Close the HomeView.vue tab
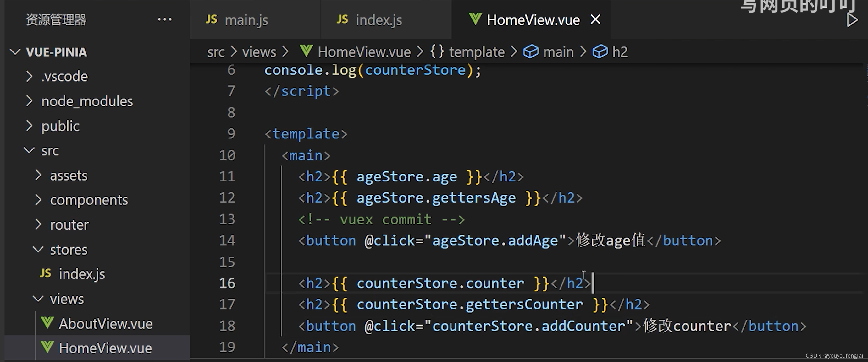Viewport: 868px width, 362px height. coord(595,19)
